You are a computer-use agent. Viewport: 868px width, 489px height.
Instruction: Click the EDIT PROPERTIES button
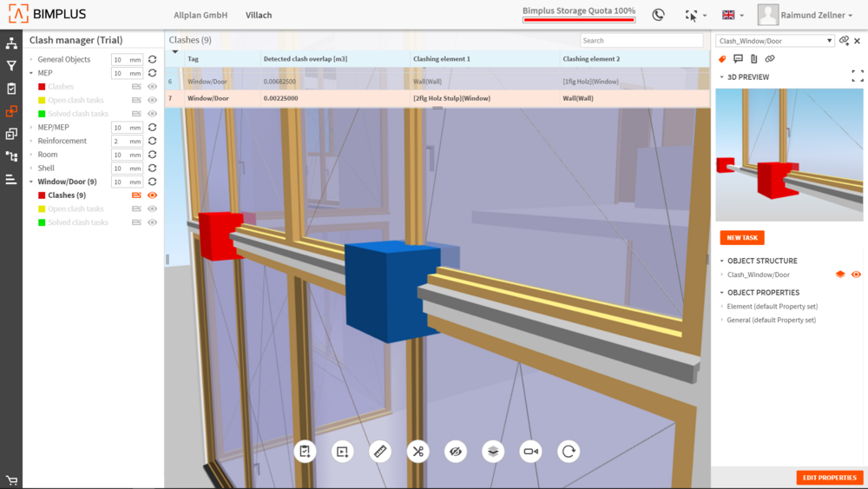(x=829, y=478)
